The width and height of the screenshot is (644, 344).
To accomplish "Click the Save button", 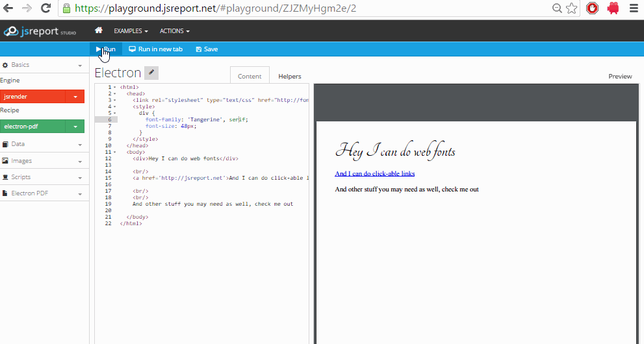I will (207, 49).
